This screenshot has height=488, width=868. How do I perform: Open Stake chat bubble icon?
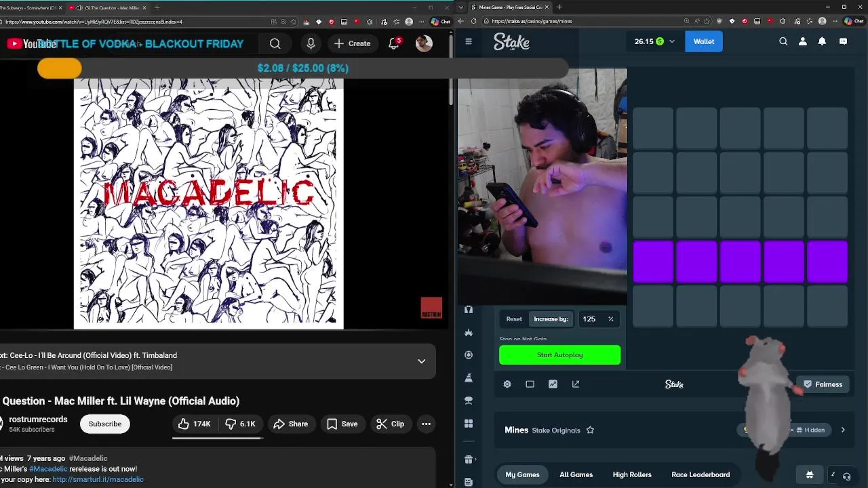pyautogui.click(x=843, y=41)
